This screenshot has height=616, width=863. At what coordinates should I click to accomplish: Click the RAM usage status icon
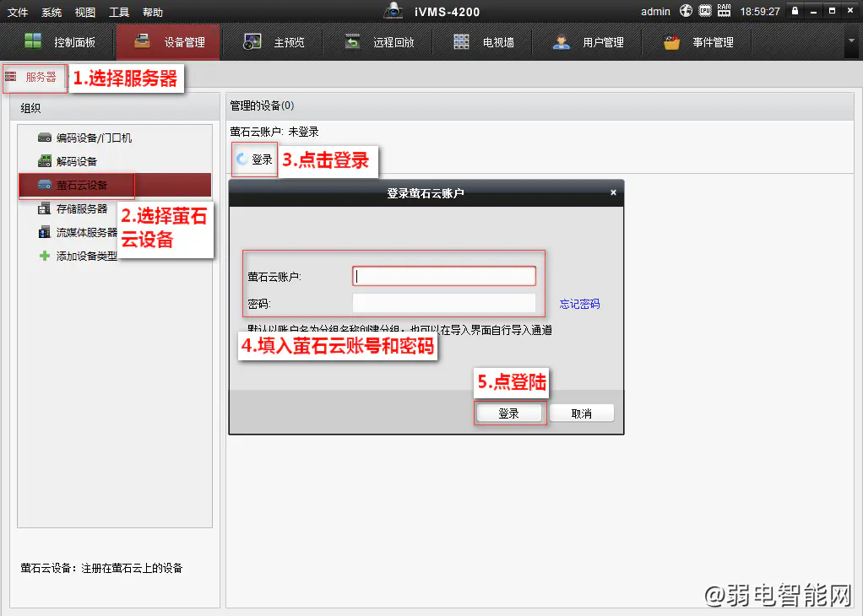(x=725, y=10)
